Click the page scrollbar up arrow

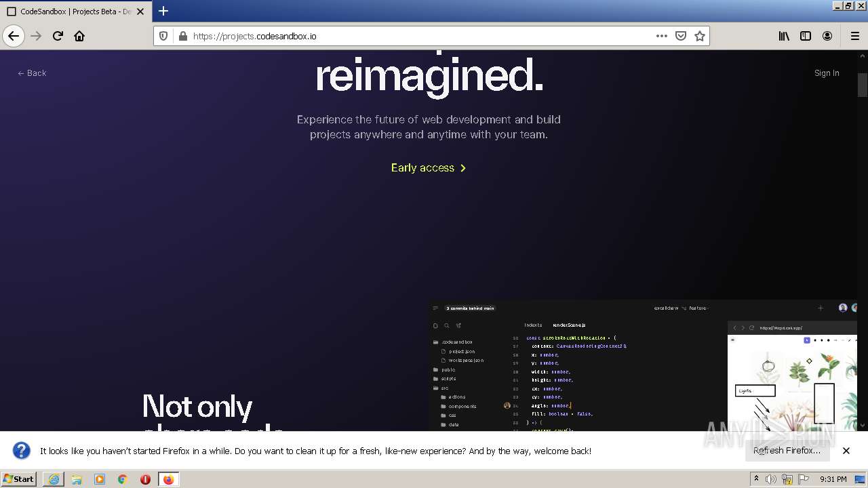tap(863, 57)
